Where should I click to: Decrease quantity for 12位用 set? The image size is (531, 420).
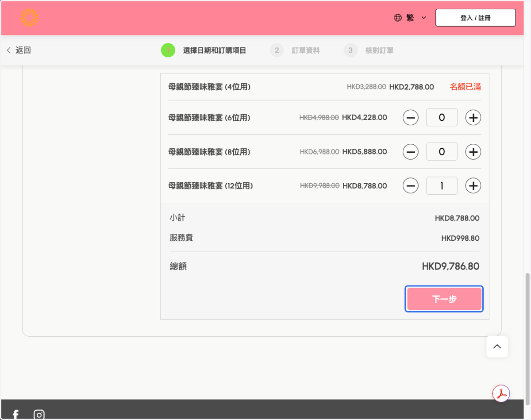[x=411, y=186]
